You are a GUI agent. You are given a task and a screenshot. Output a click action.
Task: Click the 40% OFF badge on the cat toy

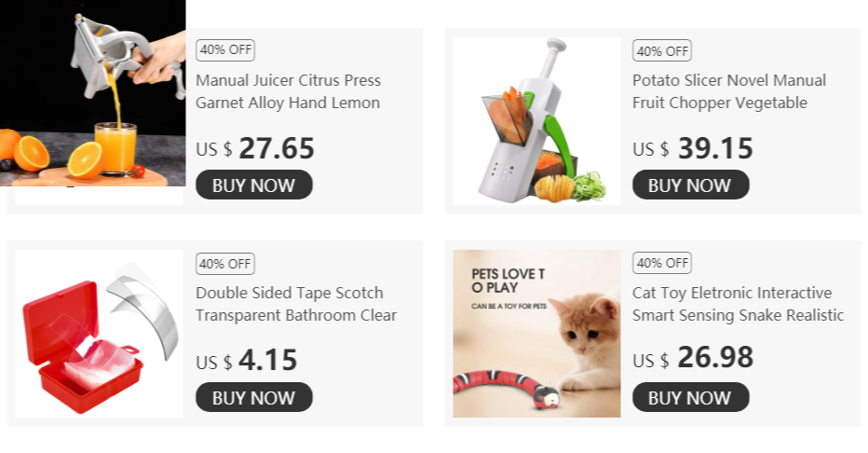662,263
